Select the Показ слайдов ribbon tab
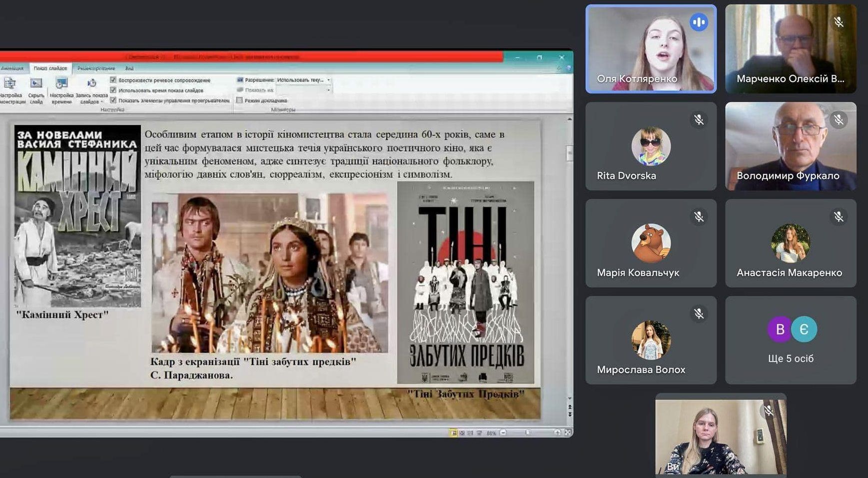868x478 pixels. pyautogui.click(x=50, y=68)
